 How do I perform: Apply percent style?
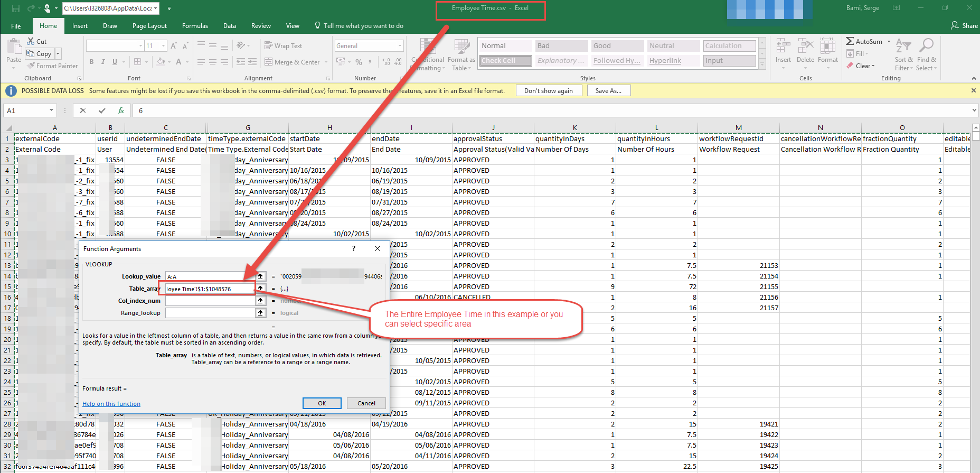coord(359,62)
